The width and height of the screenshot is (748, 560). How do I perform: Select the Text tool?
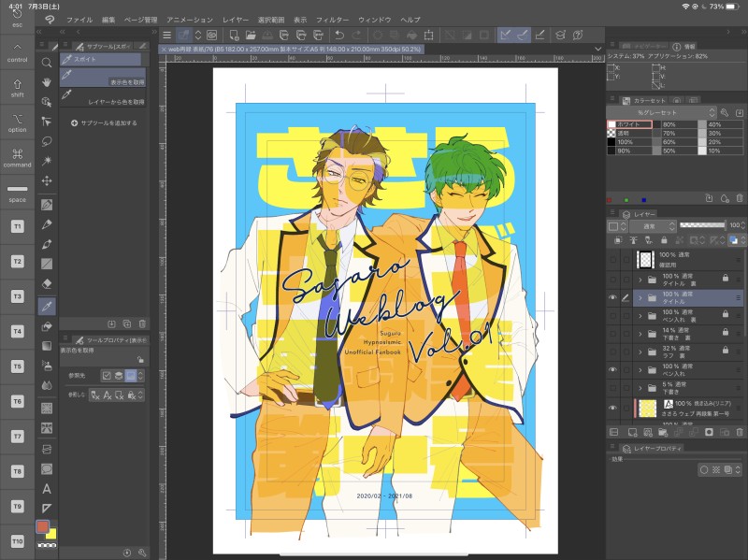coord(46,488)
